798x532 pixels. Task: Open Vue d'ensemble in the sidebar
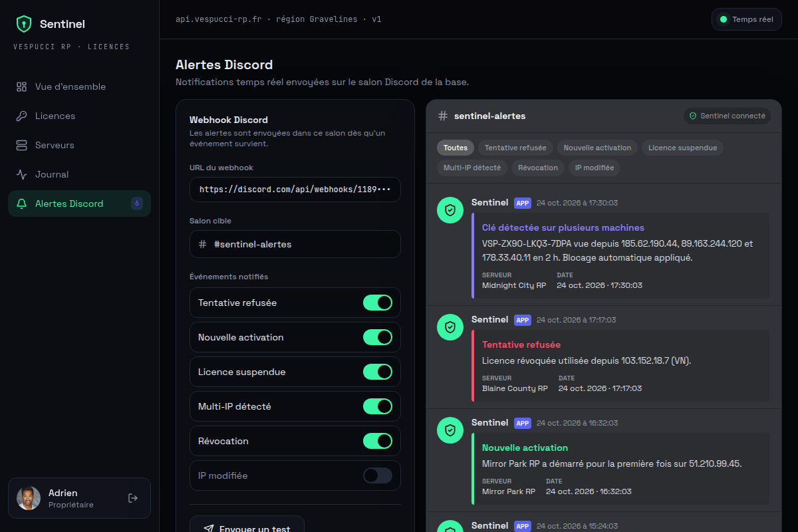tap(80, 86)
